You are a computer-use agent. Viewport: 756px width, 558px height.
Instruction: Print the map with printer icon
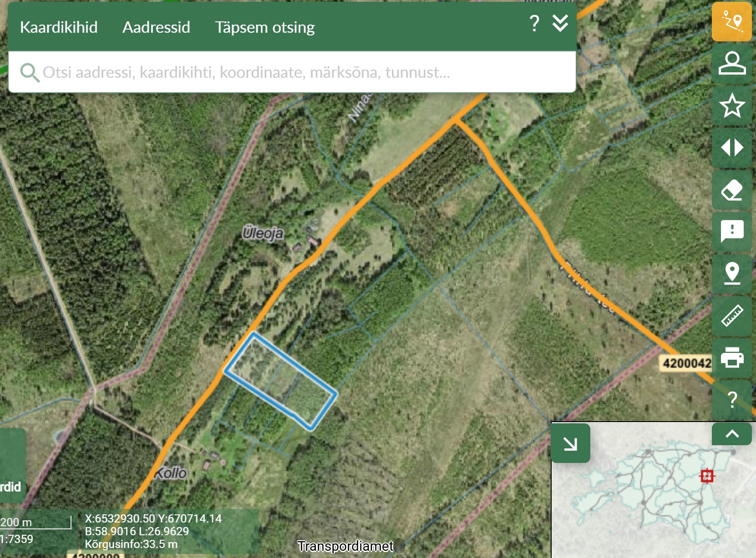click(731, 357)
